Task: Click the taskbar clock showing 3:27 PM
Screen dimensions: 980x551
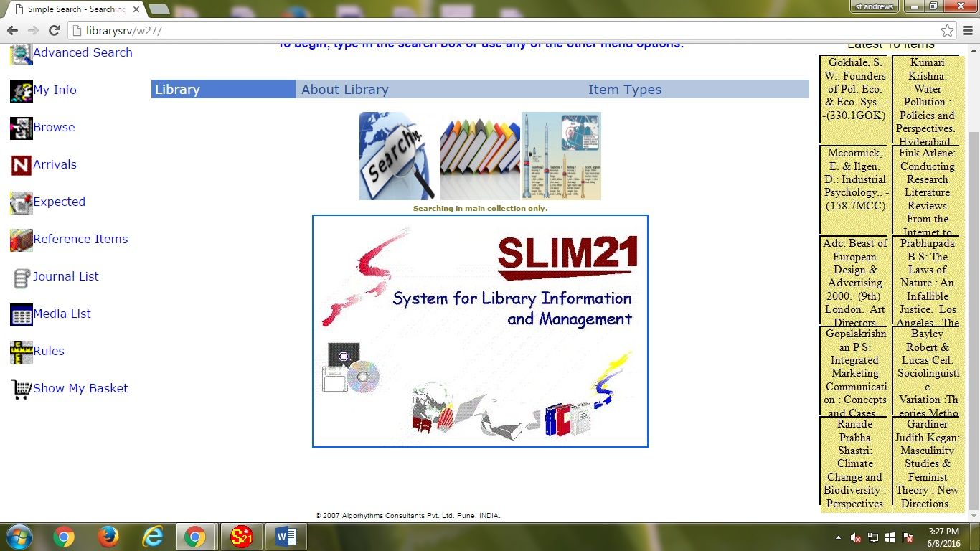Action: pos(944,537)
